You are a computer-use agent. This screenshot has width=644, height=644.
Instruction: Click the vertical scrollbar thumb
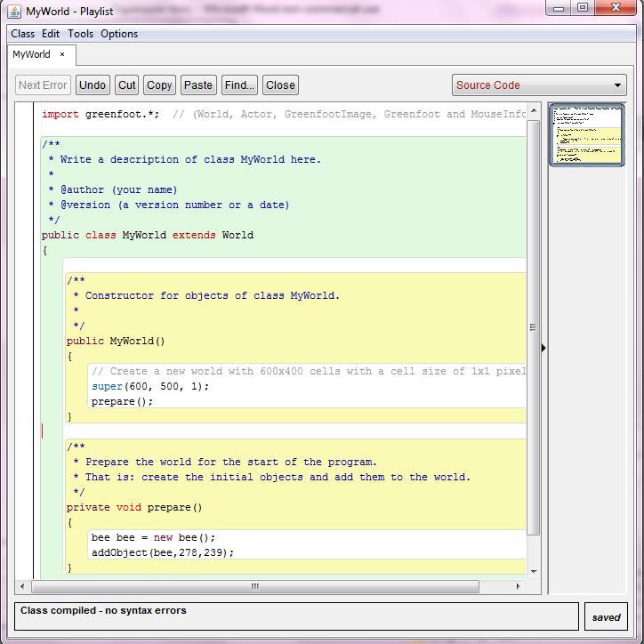point(533,327)
